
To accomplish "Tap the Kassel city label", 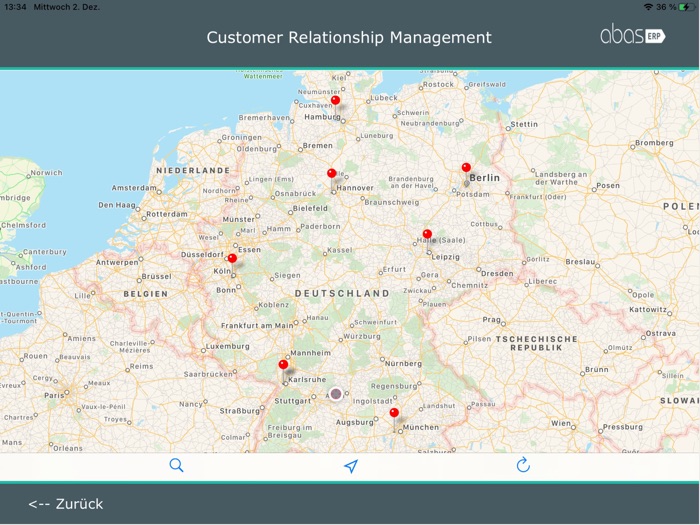I will [x=340, y=250].
